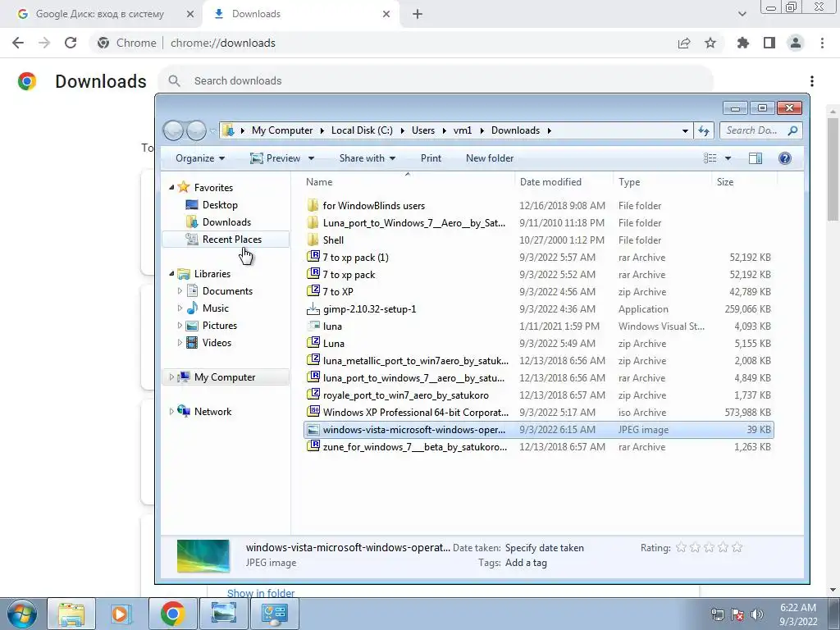Click Users in the address breadcrumb
This screenshot has width=840, height=630.
pyautogui.click(x=423, y=130)
